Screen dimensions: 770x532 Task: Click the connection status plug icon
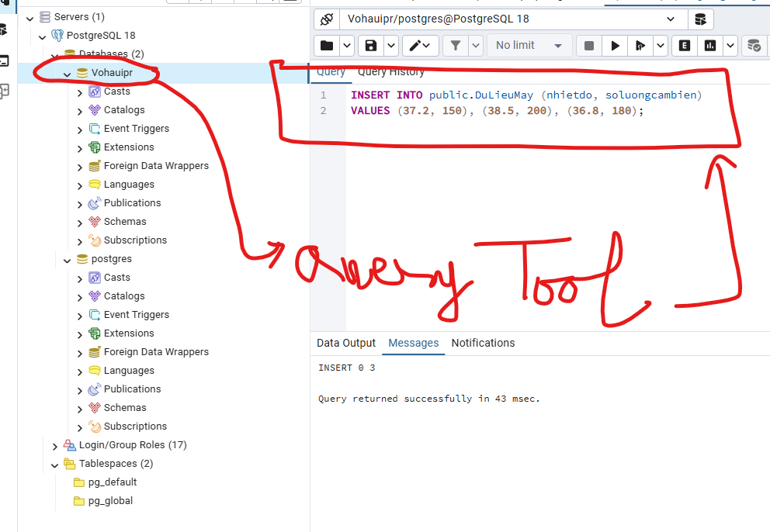pyautogui.click(x=327, y=19)
